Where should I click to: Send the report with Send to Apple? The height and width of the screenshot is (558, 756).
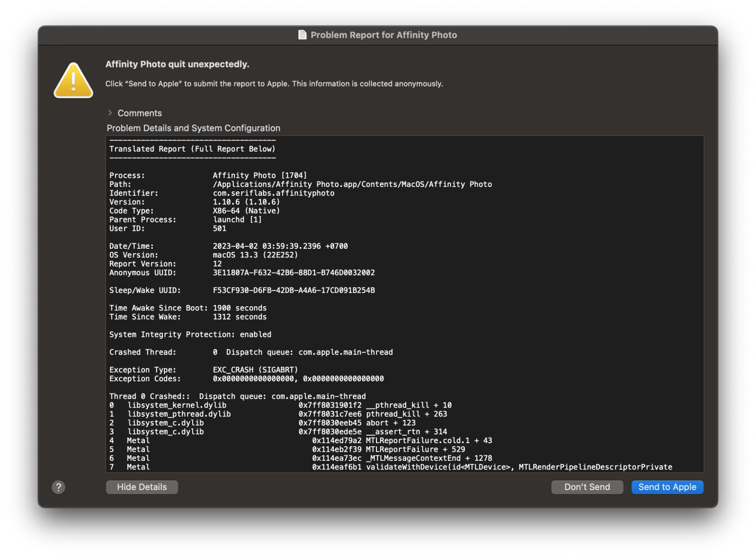(667, 487)
